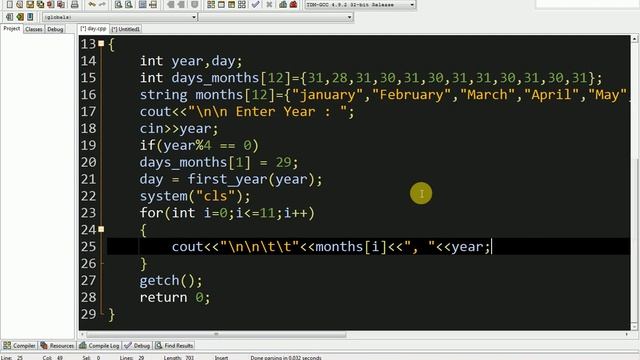Click the Close All files toolbar icon
This screenshot has width=640, height=360.
pos(61,4)
